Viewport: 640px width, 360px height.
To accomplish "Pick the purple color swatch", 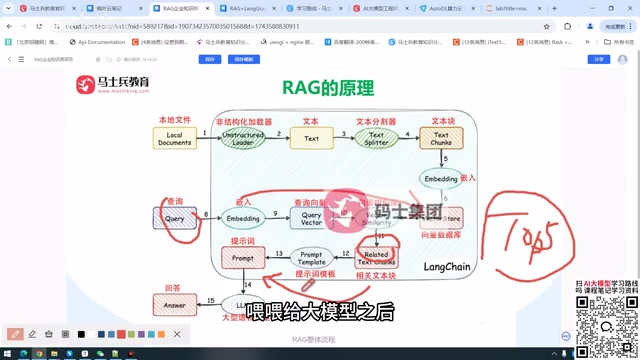I will (141, 334).
